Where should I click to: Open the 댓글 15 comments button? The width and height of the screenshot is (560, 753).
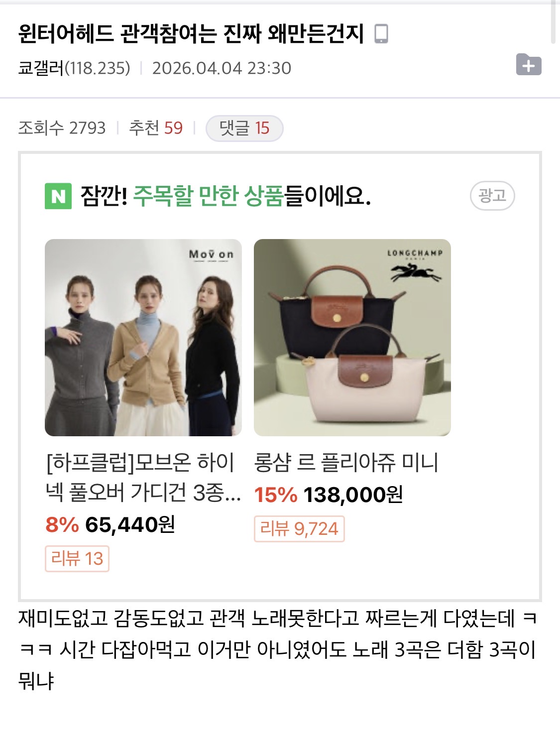[x=244, y=128]
